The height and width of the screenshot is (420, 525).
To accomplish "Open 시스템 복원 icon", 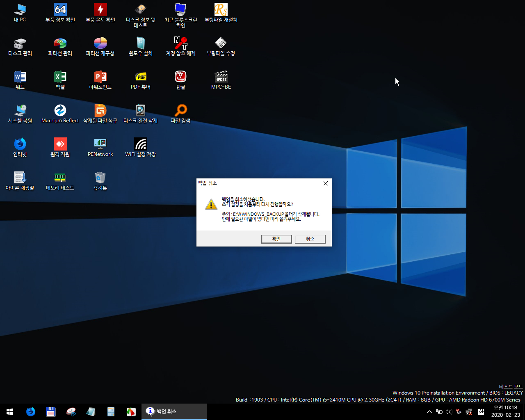I will click(x=20, y=114).
